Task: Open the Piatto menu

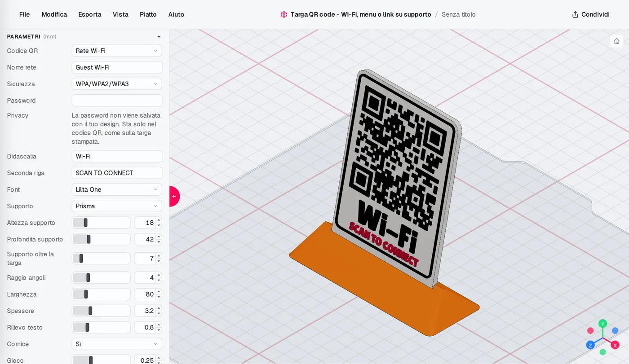Action: [x=148, y=14]
